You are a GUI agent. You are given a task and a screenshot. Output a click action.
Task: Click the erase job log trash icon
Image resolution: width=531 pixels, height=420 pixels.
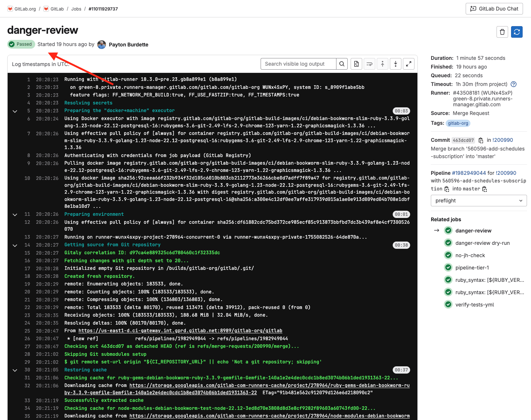pos(502,32)
